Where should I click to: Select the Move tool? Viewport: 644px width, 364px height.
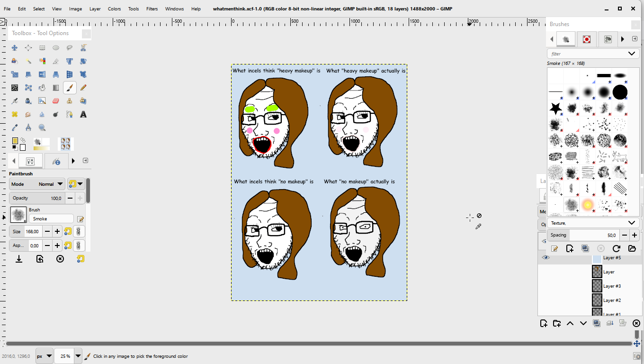click(15, 48)
